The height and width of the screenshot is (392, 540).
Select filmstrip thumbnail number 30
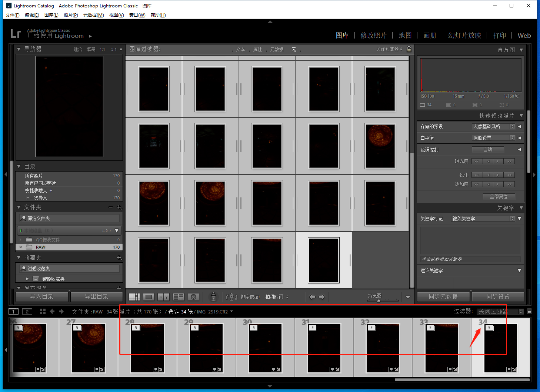[266, 348]
